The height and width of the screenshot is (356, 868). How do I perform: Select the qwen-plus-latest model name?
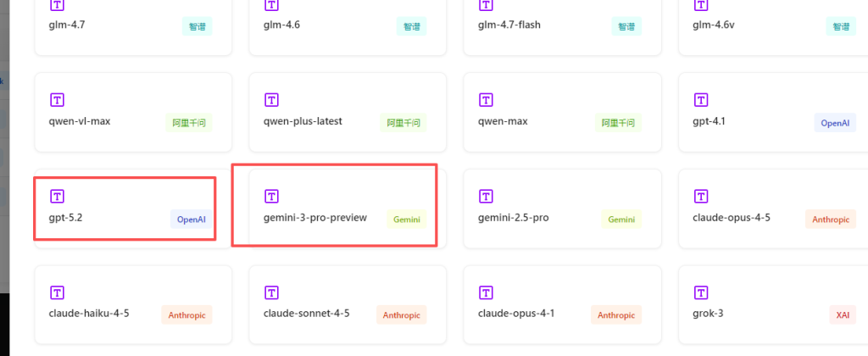pos(303,121)
